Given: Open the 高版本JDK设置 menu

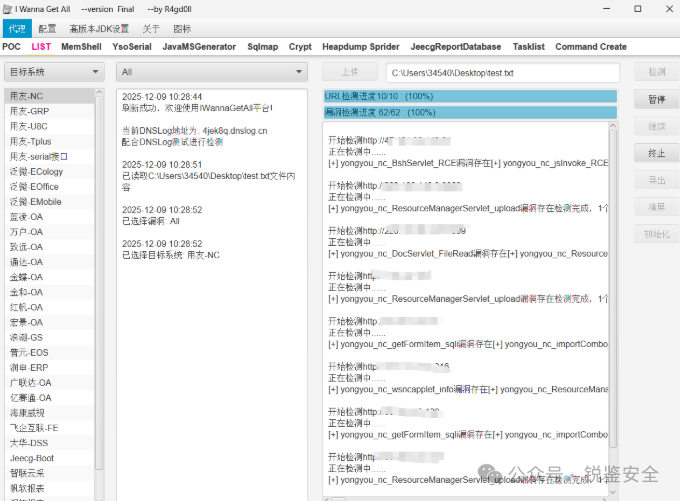Looking at the screenshot, I should point(98,29).
